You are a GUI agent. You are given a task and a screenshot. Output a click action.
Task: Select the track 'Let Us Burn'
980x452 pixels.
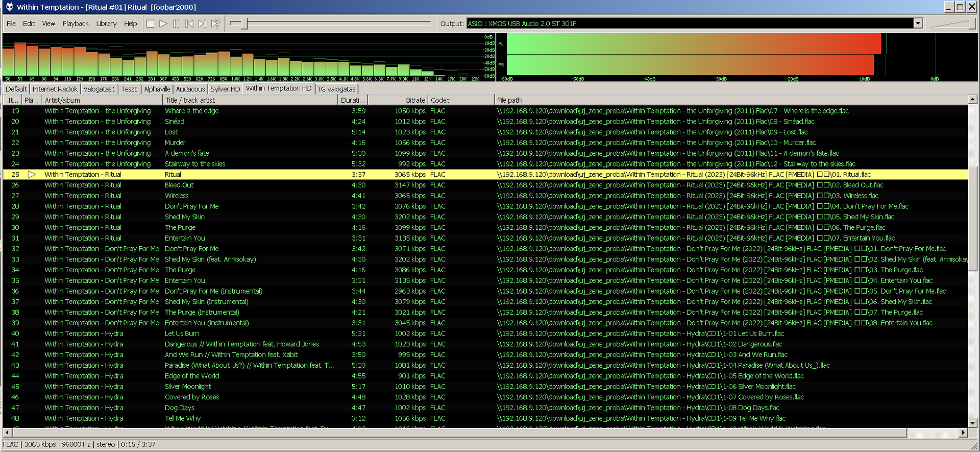point(485,334)
